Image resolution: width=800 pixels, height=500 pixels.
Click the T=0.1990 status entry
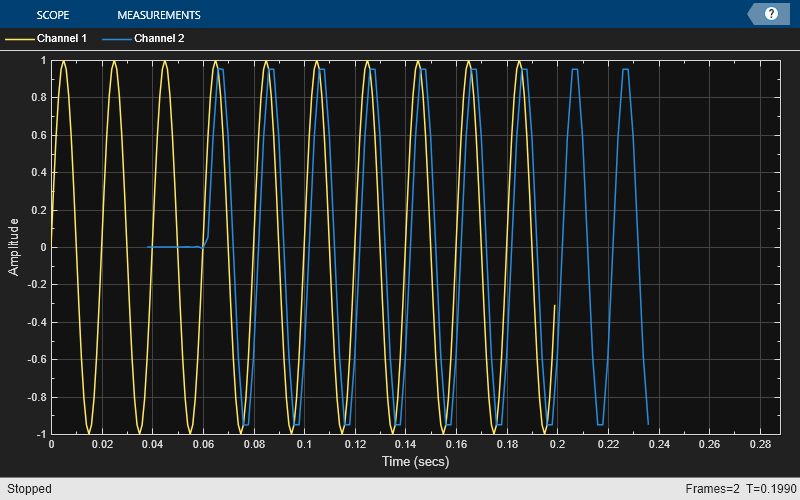771,489
